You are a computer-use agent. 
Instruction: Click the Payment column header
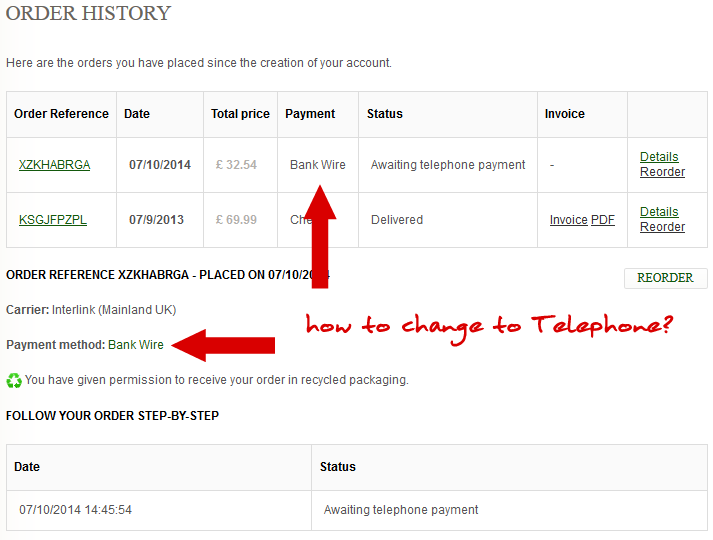pos(310,114)
